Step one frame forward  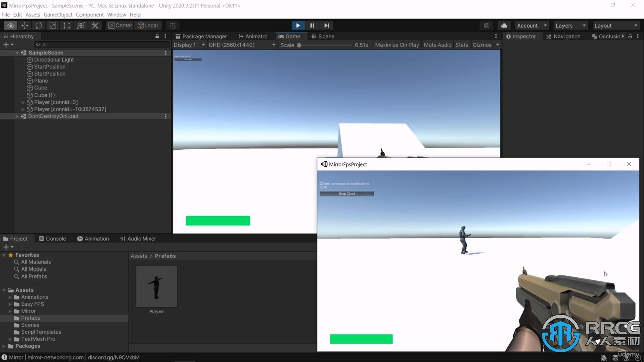tap(327, 25)
